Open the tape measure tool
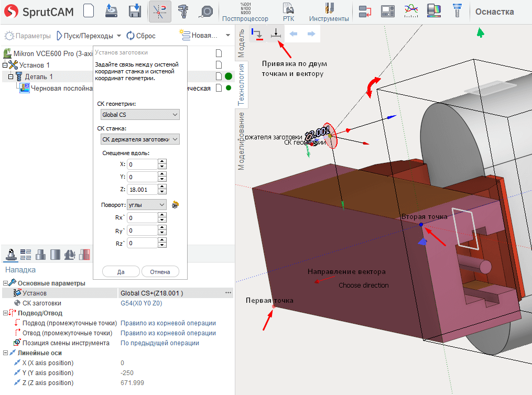This screenshot has width=532, height=395. point(206,12)
